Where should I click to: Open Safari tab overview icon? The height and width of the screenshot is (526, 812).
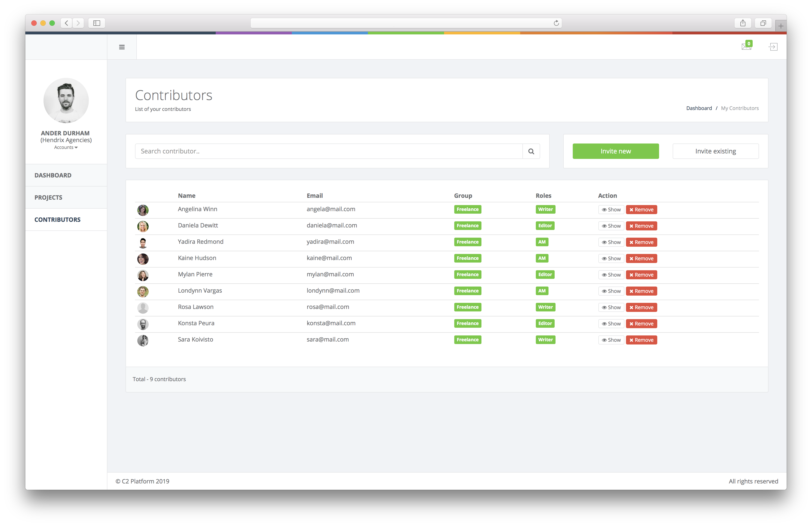(763, 23)
